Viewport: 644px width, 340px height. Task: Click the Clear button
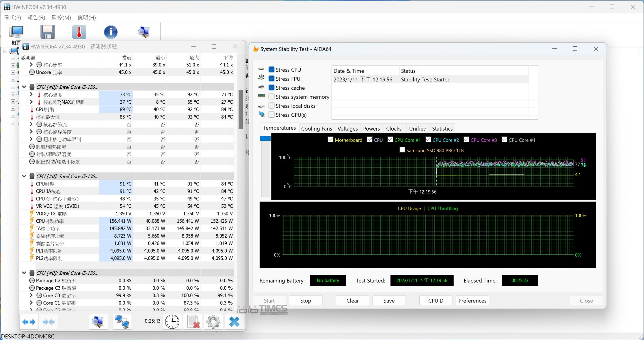pyautogui.click(x=352, y=300)
